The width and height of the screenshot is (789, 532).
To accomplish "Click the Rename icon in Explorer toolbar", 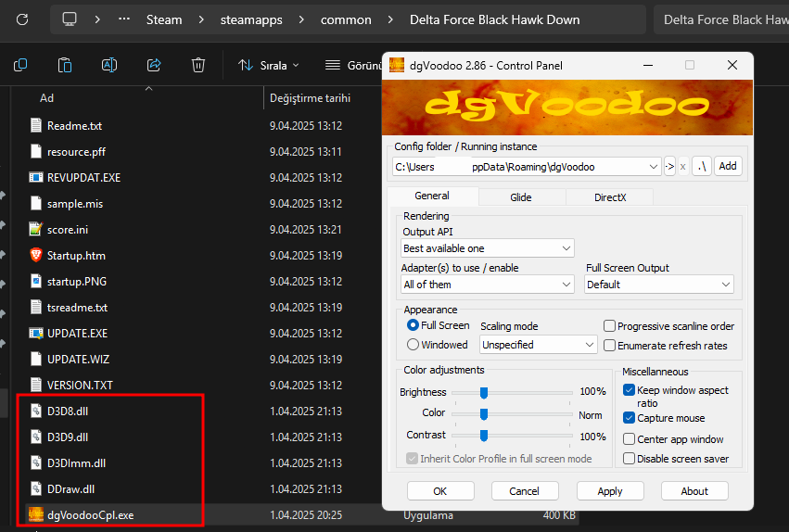I will (x=109, y=65).
